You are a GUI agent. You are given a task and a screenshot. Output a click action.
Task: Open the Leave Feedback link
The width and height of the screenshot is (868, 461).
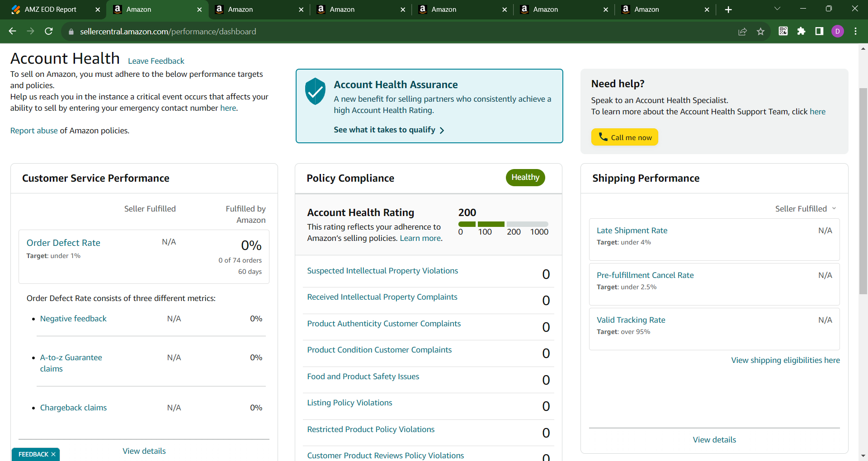(156, 61)
